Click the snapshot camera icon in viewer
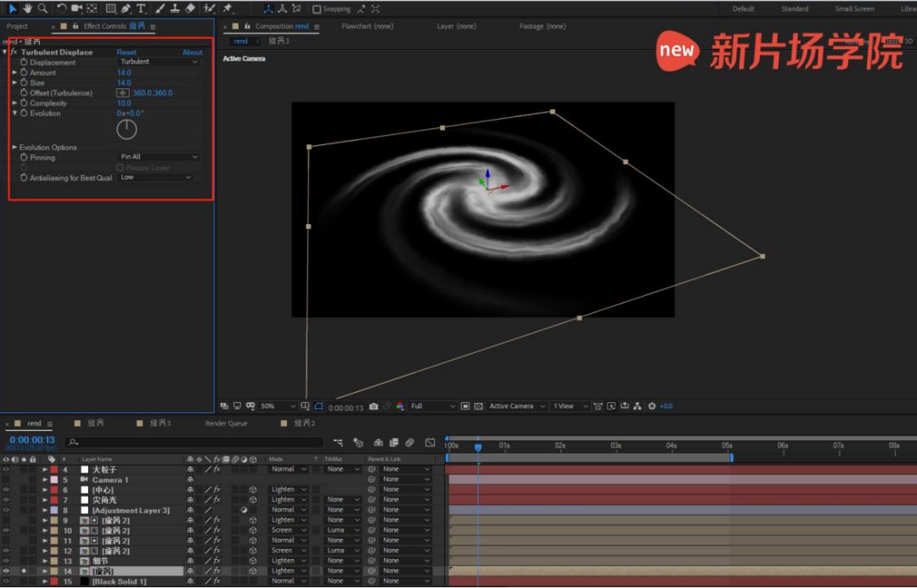Image resolution: width=917 pixels, height=588 pixels. (x=374, y=406)
